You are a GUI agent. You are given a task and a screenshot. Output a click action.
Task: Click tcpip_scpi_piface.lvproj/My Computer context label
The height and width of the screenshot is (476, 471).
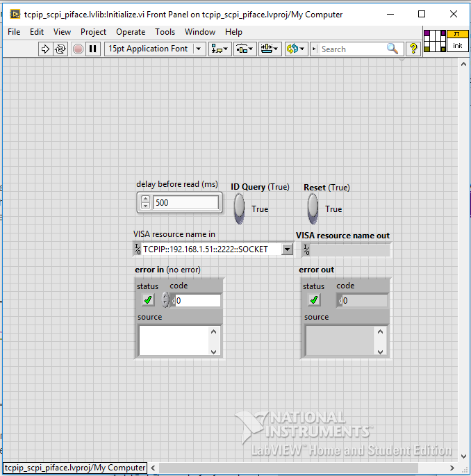[75, 468]
